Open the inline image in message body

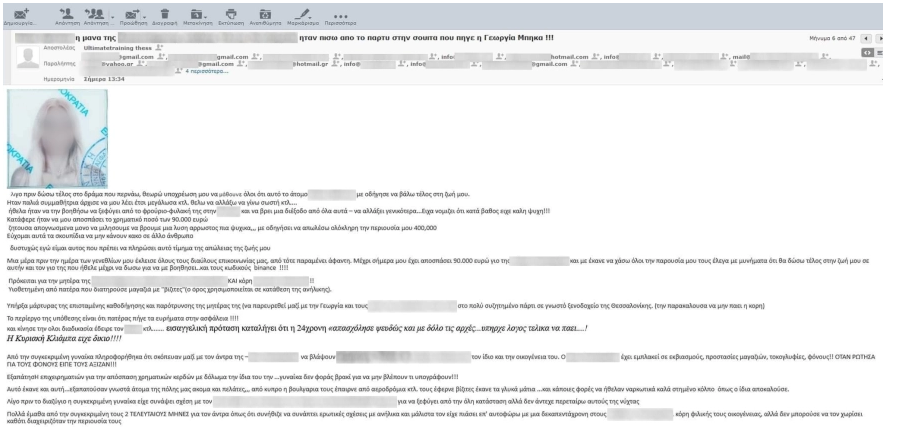coord(57,139)
